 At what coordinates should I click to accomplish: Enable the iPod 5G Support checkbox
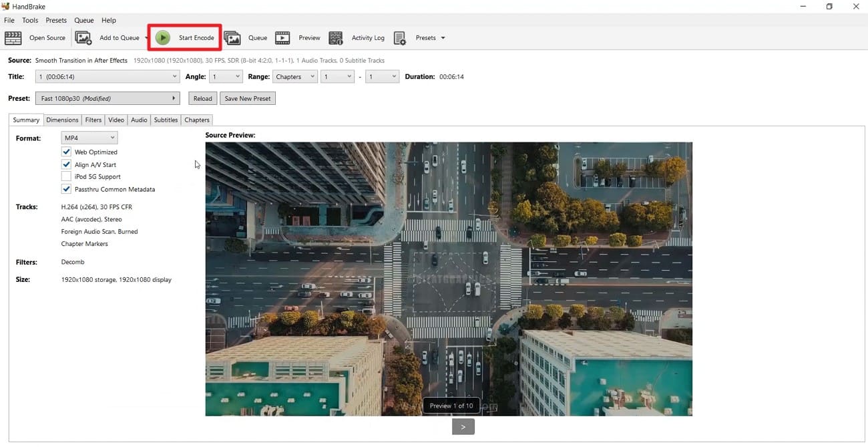click(66, 176)
